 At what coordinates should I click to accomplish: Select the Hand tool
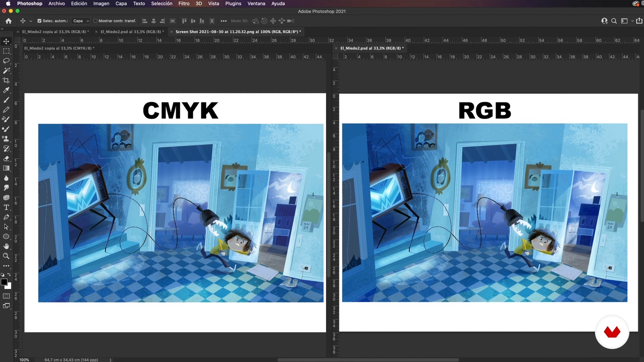pos(6,246)
